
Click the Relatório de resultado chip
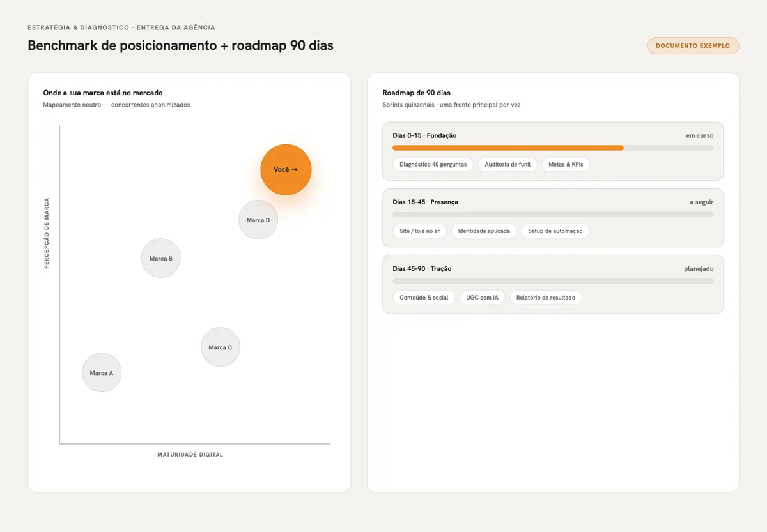click(546, 297)
